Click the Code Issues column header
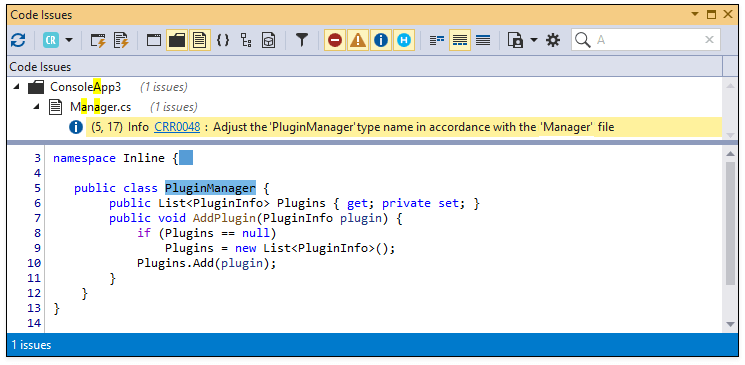This screenshot has height=365, width=745. coord(365,67)
